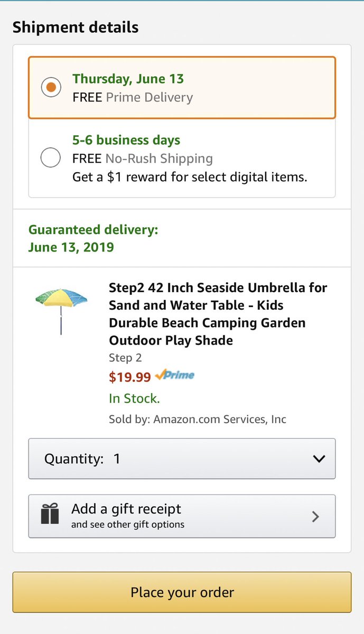Open the Quantity dropdown
The height and width of the screenshot is (634, 364).
182,459
